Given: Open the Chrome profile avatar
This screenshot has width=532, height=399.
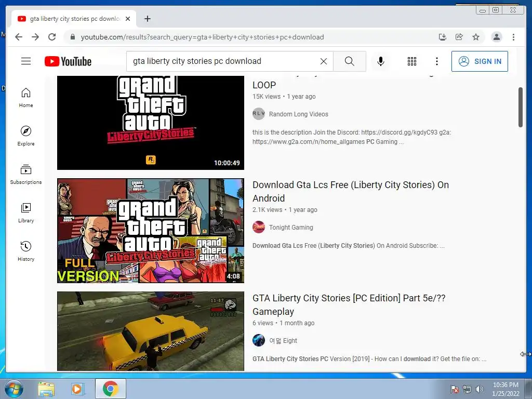Looking at the screenshot, I should (x=496, y=37).
